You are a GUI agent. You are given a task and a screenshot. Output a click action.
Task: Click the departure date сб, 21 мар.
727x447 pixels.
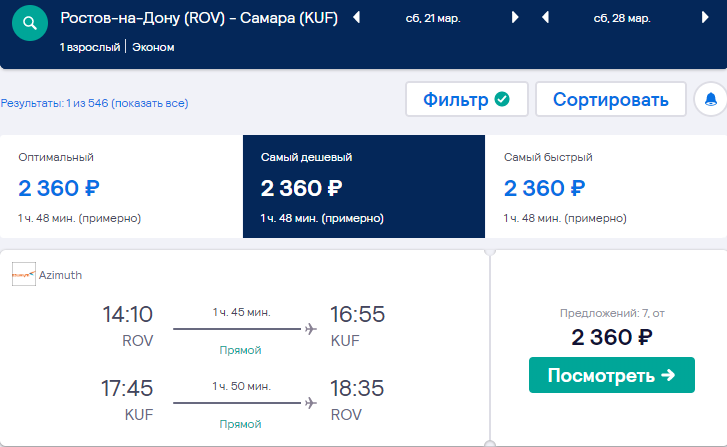click(433, 18)
